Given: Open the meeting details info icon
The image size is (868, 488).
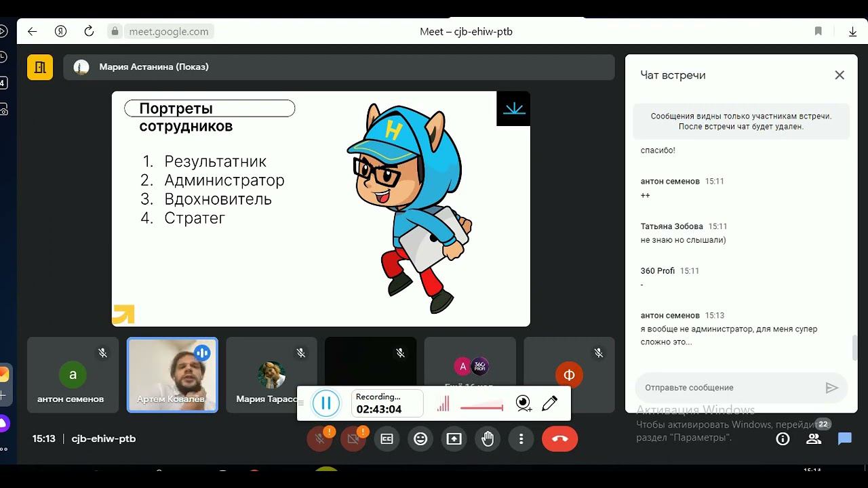Looking at the screenshot, I should (x=783, y=439).
